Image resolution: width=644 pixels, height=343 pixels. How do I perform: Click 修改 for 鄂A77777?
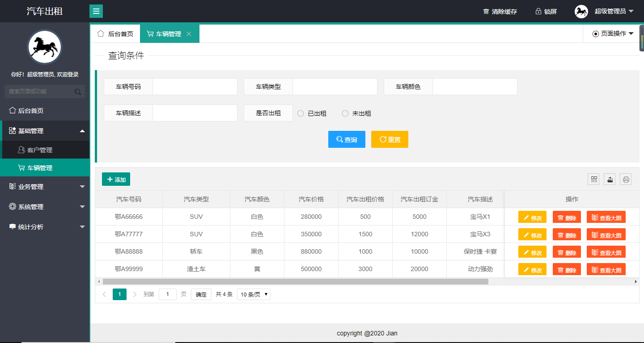coord(532,234)
